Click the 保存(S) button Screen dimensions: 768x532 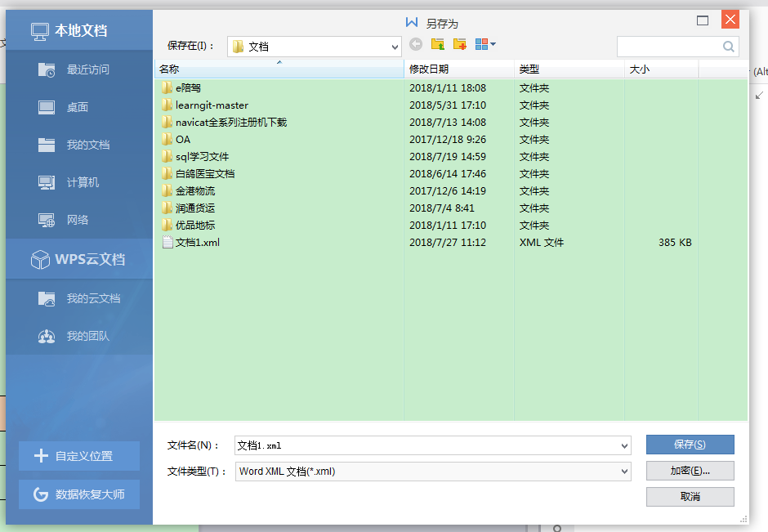[690, 445]
